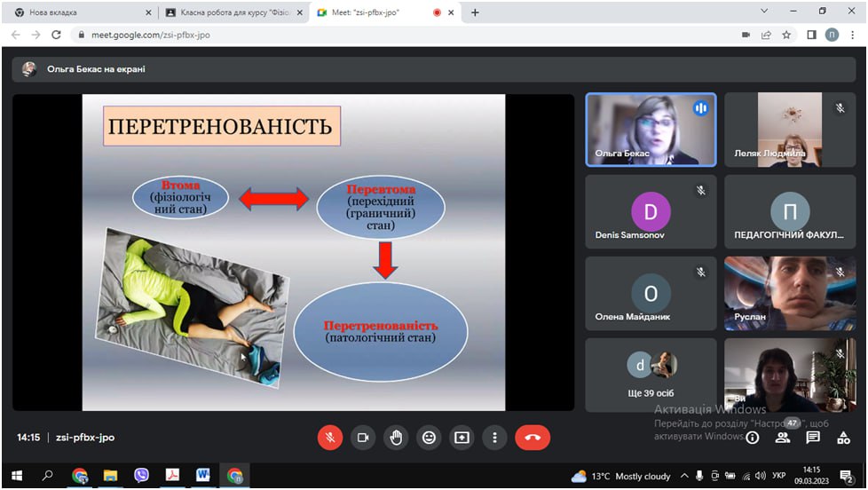The width and height of the screenshot is (868, 490).
Task: Unmute the microphone in the call controls
Action: click(x=330, y=438)
